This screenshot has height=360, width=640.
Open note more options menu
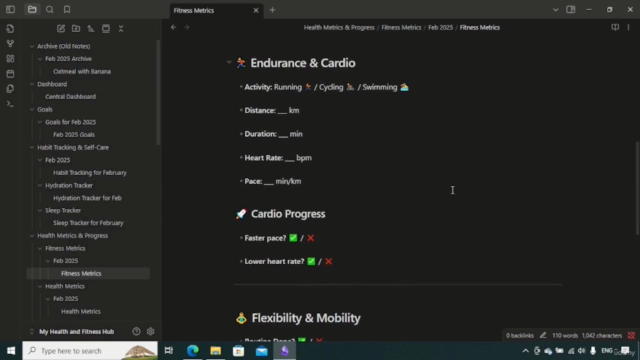628,27
